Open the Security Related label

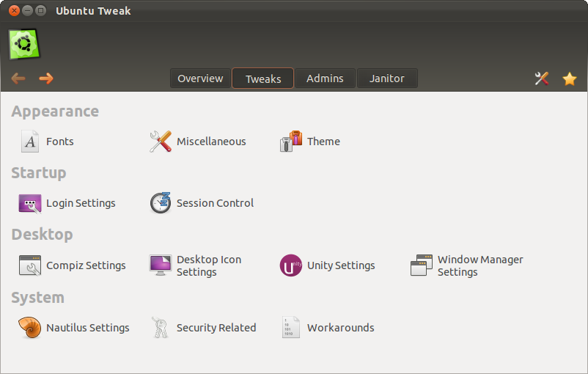[x=216, y=328]
